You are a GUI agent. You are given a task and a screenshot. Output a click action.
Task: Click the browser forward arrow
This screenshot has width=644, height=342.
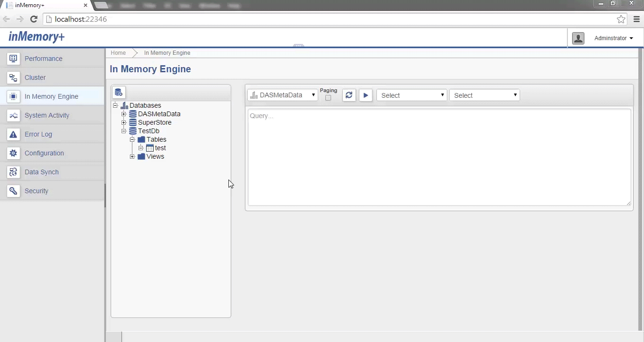click(x=20, y=19)
